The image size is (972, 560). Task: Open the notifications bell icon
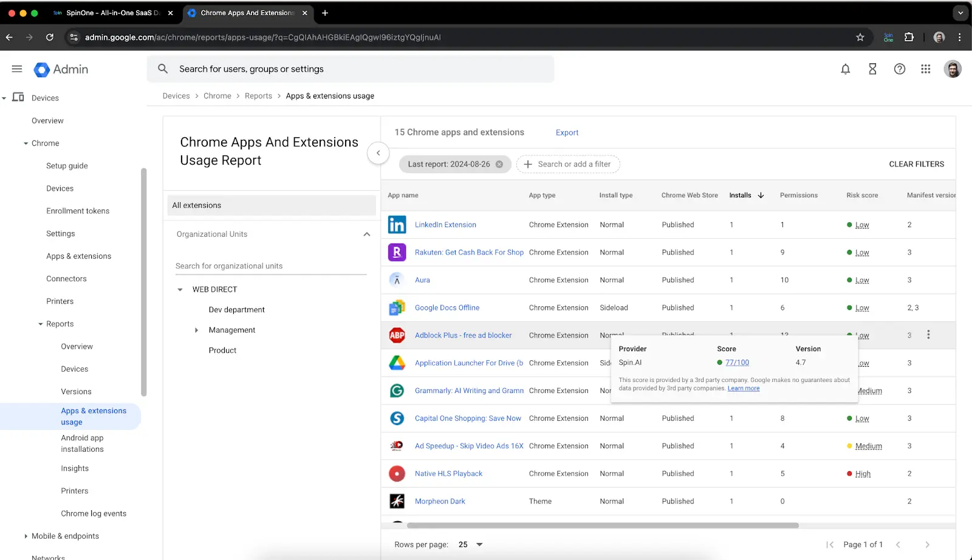(845, 69)
